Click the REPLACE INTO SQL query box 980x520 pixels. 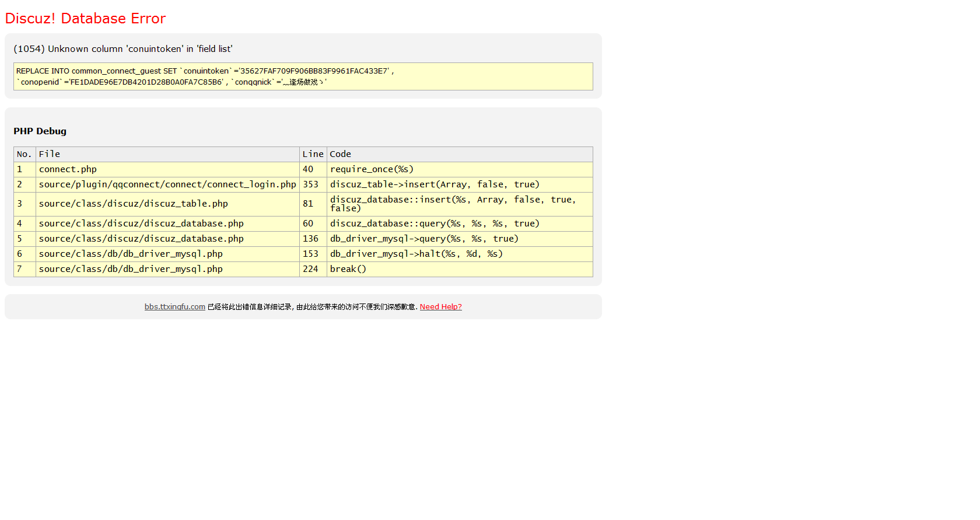303,76
